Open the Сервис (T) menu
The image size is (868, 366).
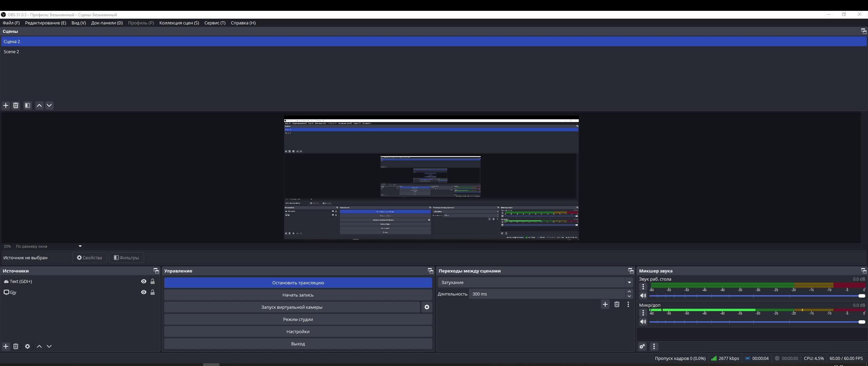coord(215,23)
